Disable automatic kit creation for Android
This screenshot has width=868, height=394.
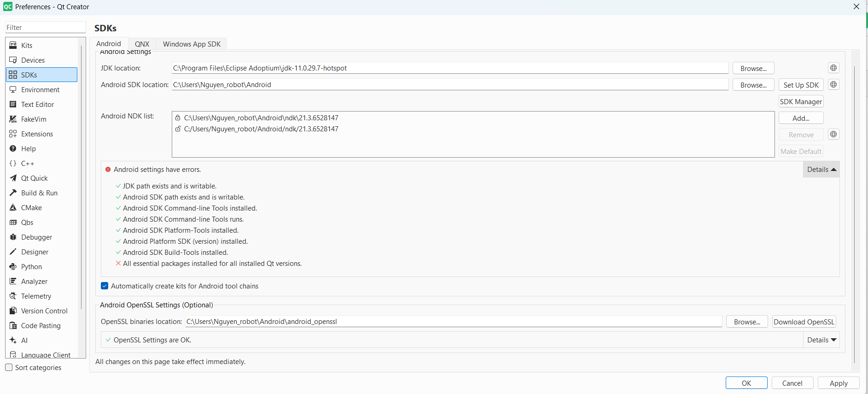pos(105,286)
